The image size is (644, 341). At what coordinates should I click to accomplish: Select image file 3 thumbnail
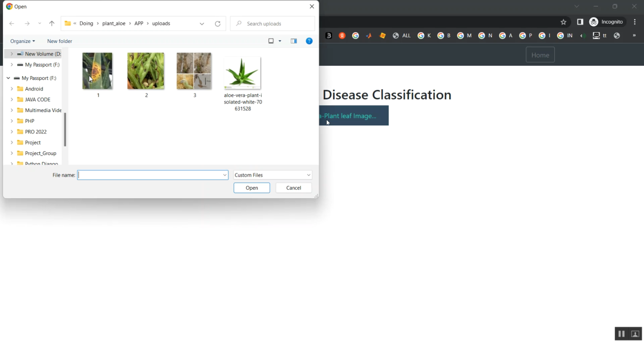(x=194, y=71)
